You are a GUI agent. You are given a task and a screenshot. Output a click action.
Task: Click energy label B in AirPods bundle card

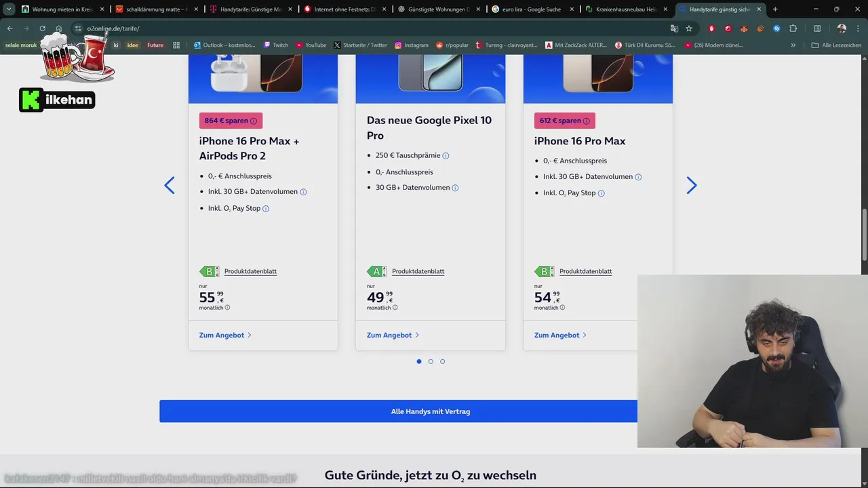[209, 271]
